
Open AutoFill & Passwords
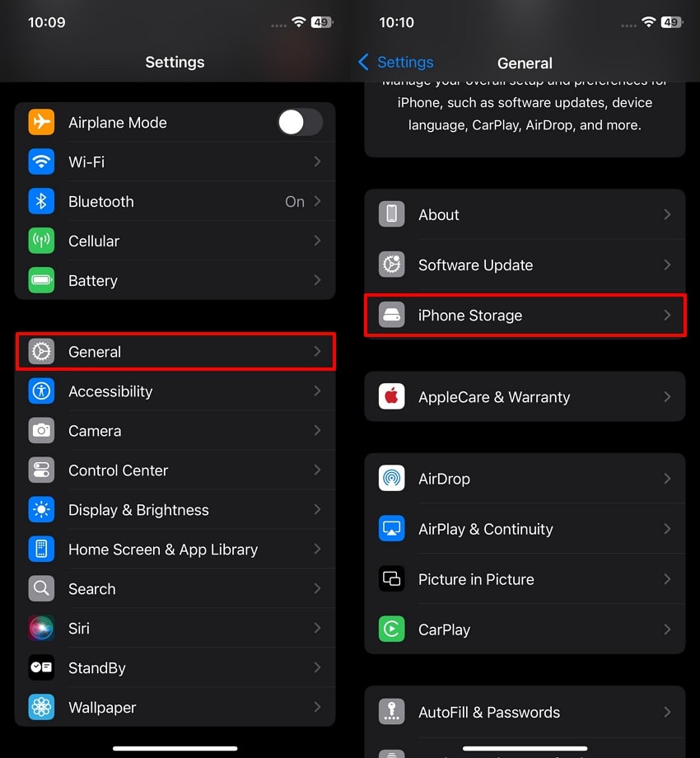(x=525, y=712)
